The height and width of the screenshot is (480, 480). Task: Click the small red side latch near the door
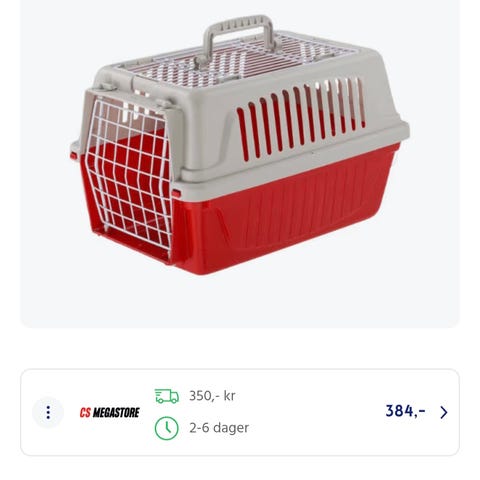[x=176, y=193]
